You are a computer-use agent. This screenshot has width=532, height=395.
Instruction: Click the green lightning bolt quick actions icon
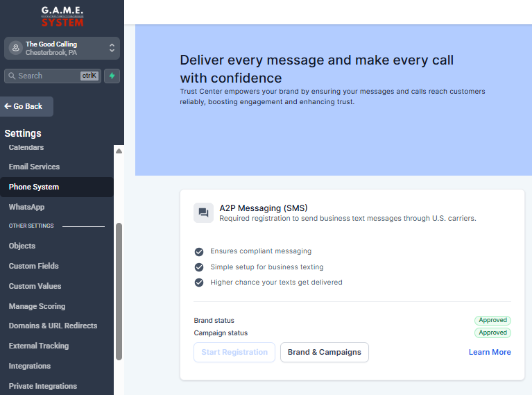112,76
